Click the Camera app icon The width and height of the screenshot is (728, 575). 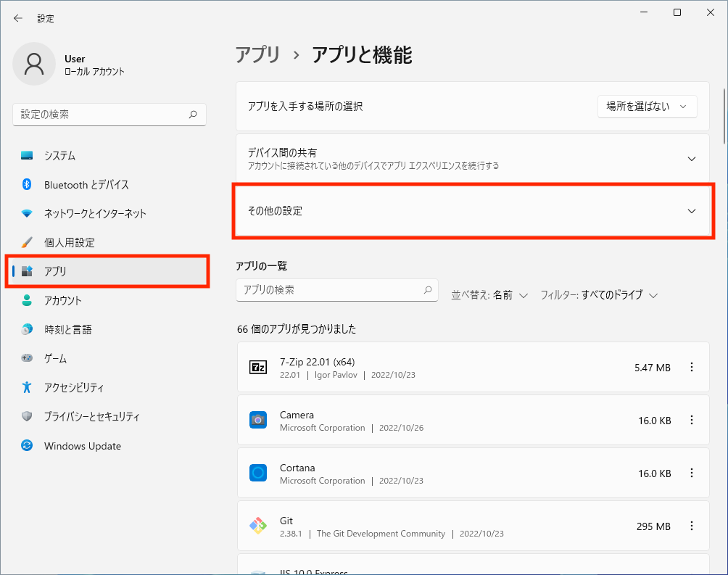coord(258,421)
